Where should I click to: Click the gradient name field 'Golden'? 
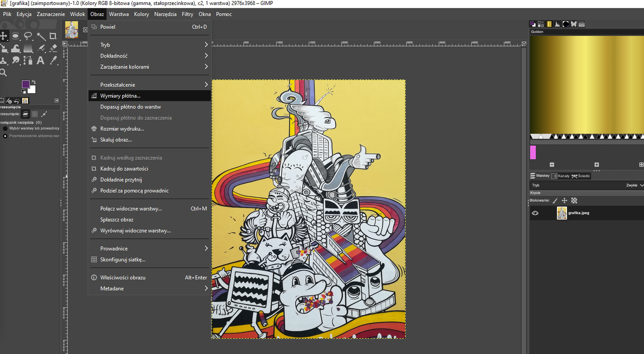point(587,32)
